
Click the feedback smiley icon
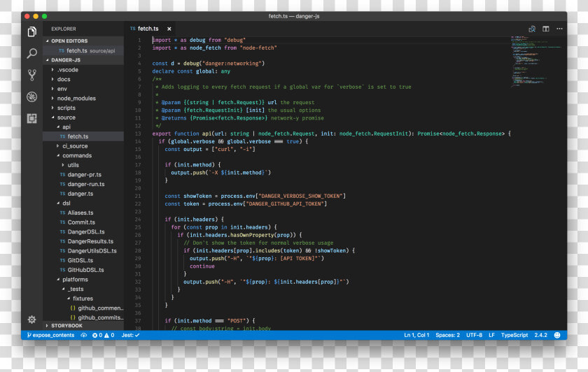coord(557,335)
